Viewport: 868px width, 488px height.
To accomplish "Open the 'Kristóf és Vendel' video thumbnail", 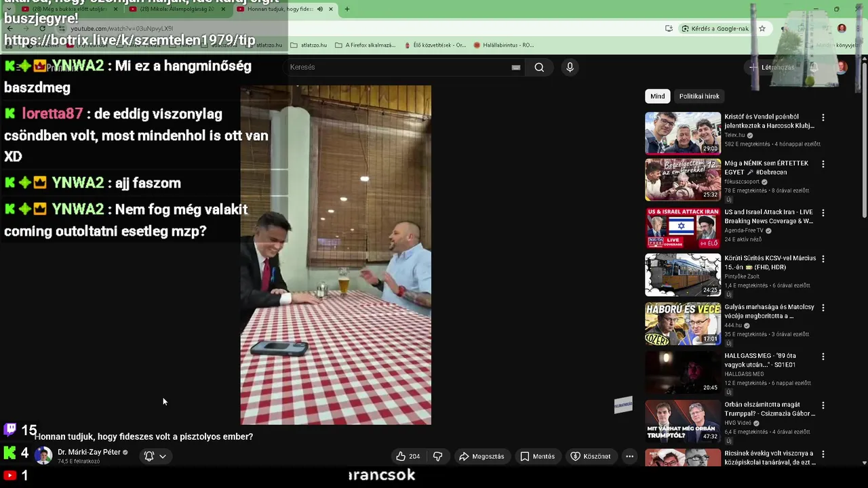I will pos(683,133).
